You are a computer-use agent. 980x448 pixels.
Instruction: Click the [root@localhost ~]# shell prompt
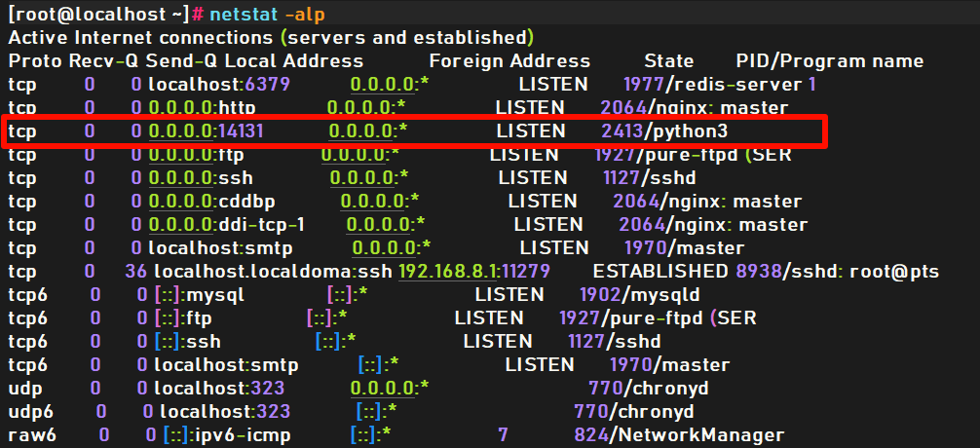click(x=106, y=14)
